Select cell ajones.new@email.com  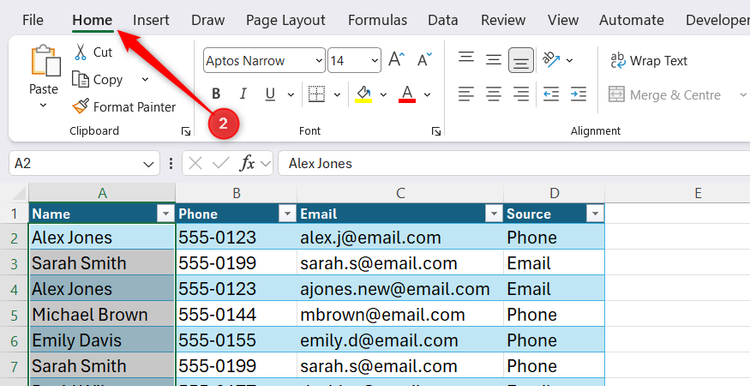[400, 289]
